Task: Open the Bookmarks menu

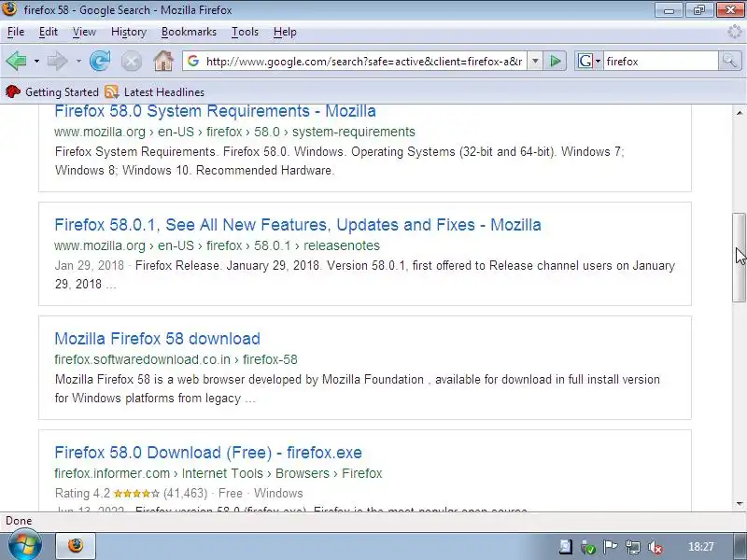Action: click(x=189, y=32)
